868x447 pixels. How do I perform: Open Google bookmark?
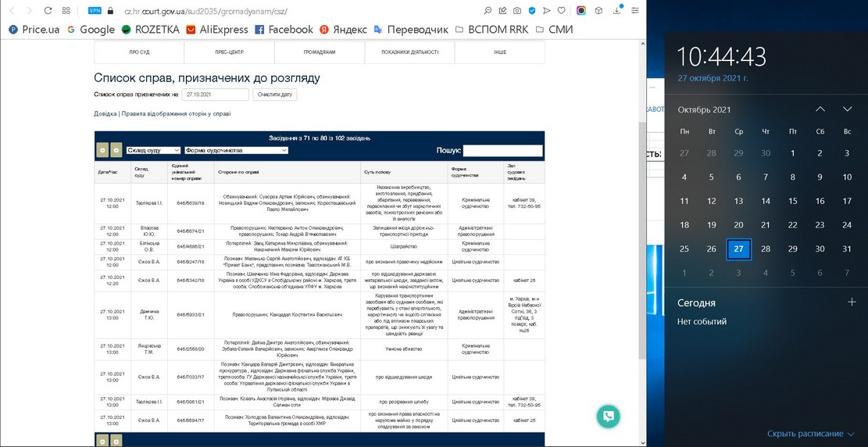click(91, 30)
